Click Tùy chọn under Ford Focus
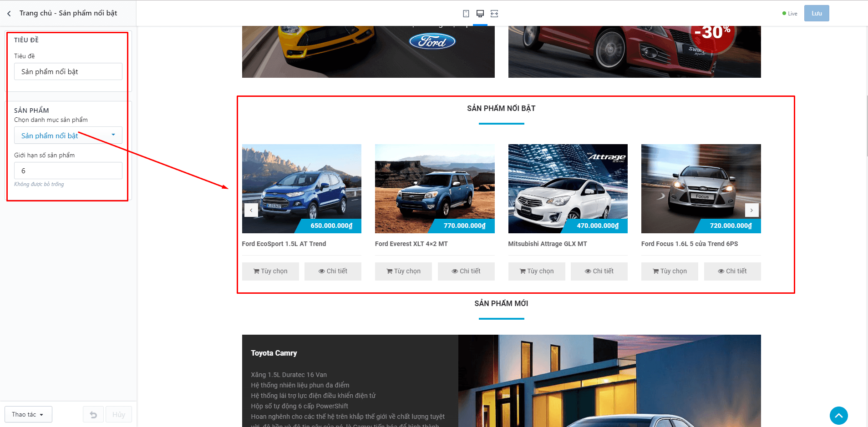The height and width of the screenshot is (427, 868). tap(670, 271)
